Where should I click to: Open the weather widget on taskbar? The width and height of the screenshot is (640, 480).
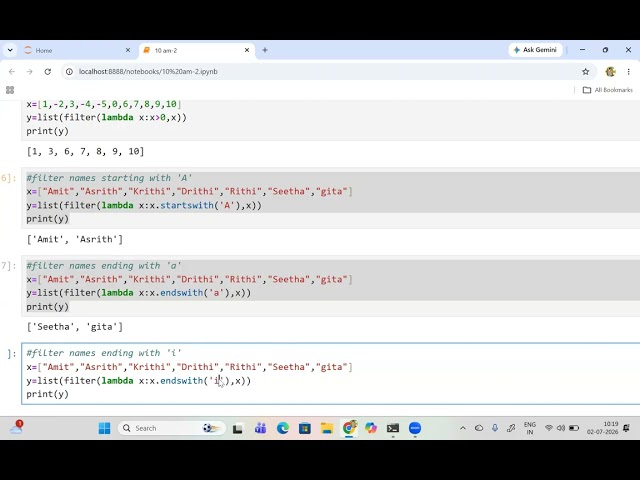pyautogui.click(x=16, y=427)
